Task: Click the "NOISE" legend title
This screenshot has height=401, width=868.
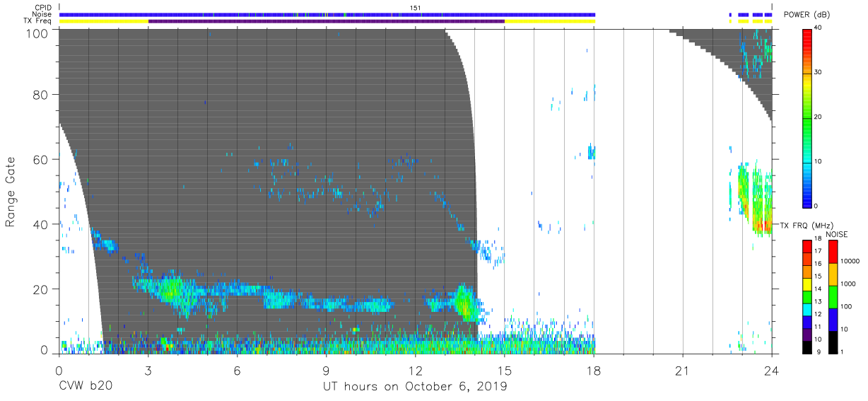Action: pos(836,233)
